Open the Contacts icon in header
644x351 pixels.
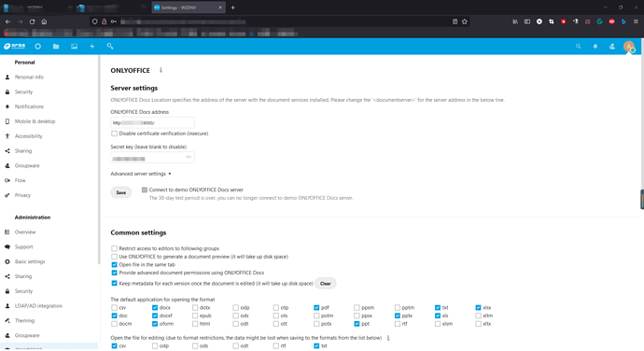(x=612, y=47)
